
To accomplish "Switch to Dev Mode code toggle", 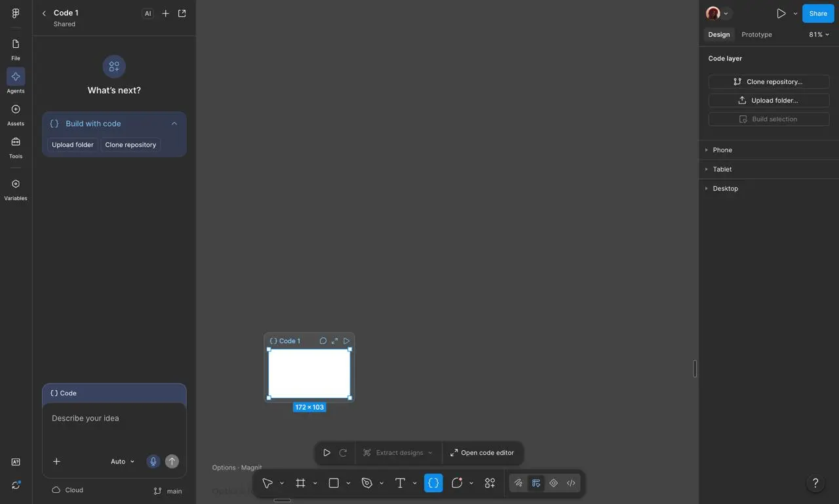I will [571, 483].
